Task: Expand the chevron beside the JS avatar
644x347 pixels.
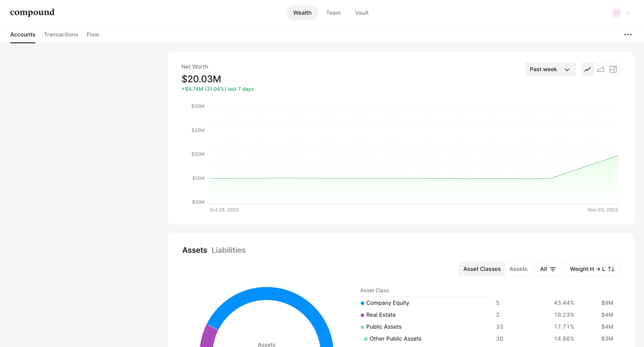Action: 628,13
